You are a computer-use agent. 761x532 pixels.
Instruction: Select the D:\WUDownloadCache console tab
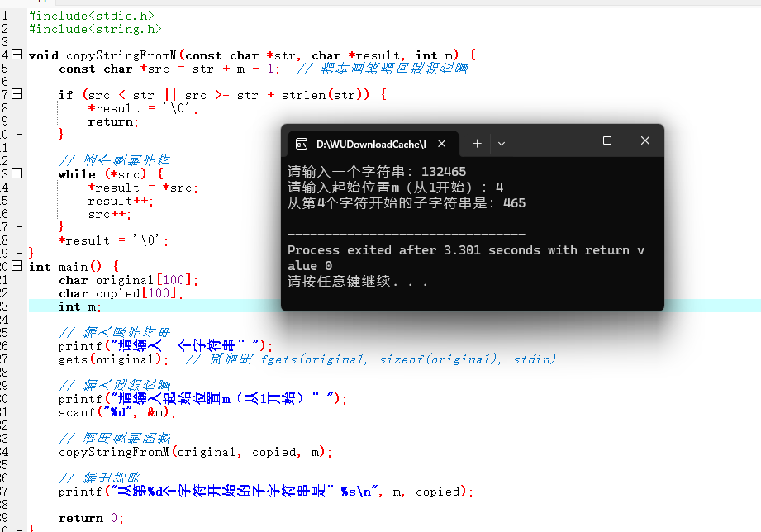click(x=373, y=144)
